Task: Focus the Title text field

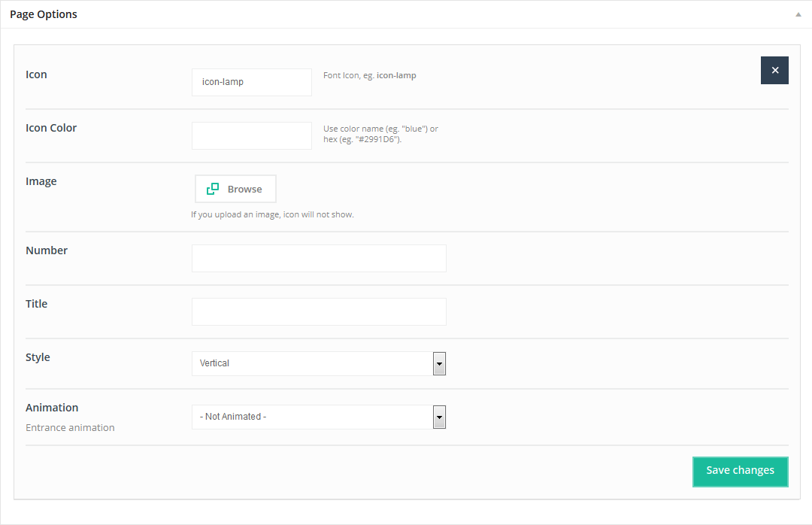Action: tap(319, 311)
